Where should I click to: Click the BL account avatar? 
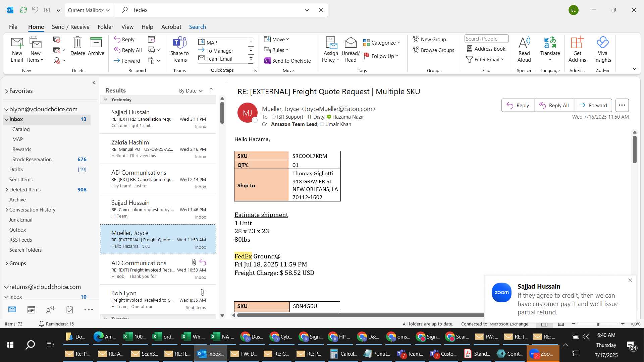coord(573,10)
